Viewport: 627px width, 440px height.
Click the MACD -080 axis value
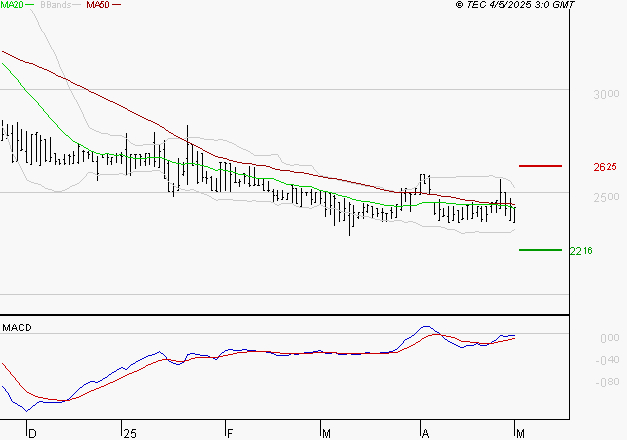(606, 383)
